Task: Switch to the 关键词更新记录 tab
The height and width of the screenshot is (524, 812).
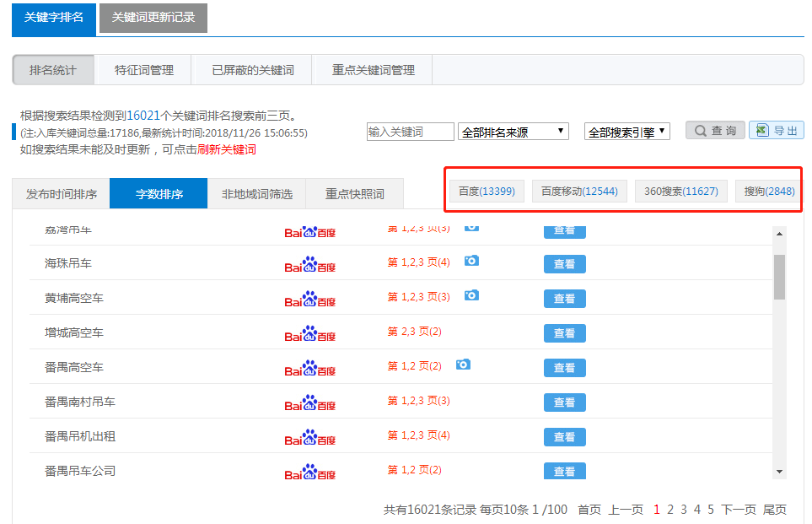Action: pyautogui.click(x=153, y=18)
